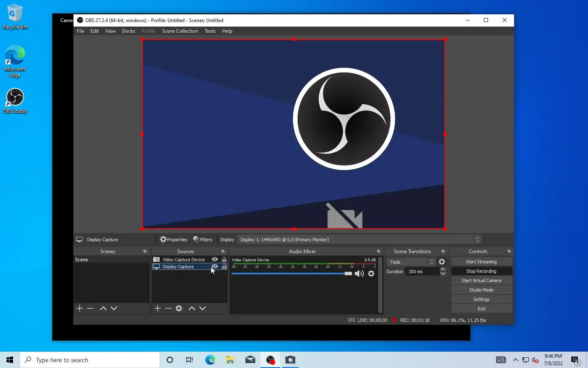The image size is (588, 368).
Task: Increase transition Duration with up arrow
Action: (x=443, y=269)
